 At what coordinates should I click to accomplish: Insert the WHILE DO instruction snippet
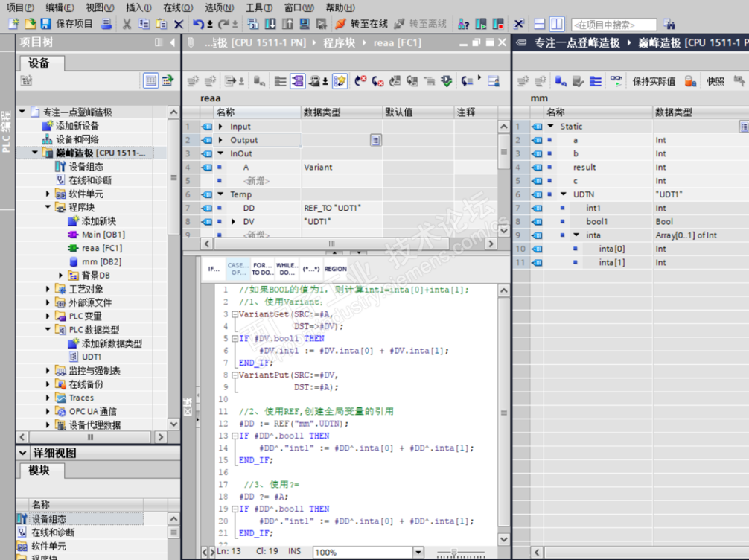pos(287,268)
